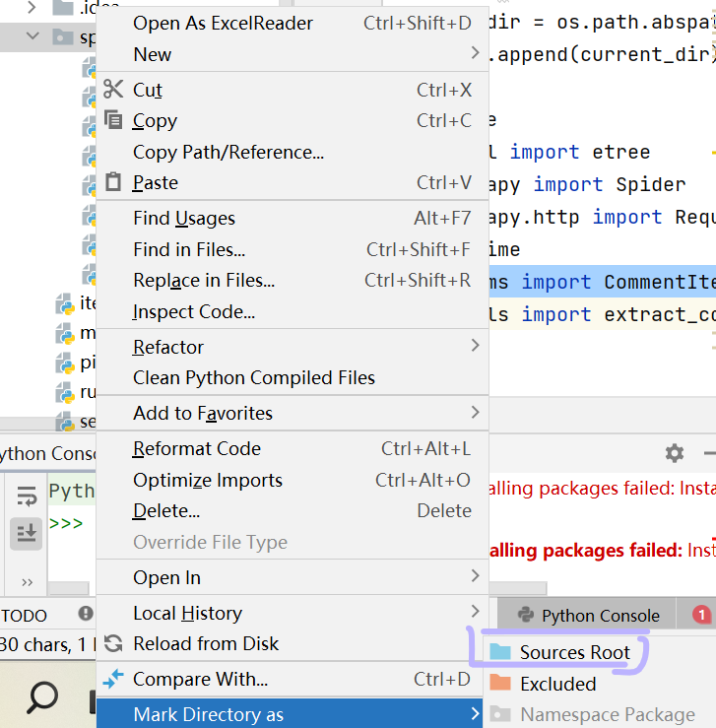The width and height of the screenshot is (716, 728).
Task: Click the blue Sources Root folder icon
Action: click(500, 652)
